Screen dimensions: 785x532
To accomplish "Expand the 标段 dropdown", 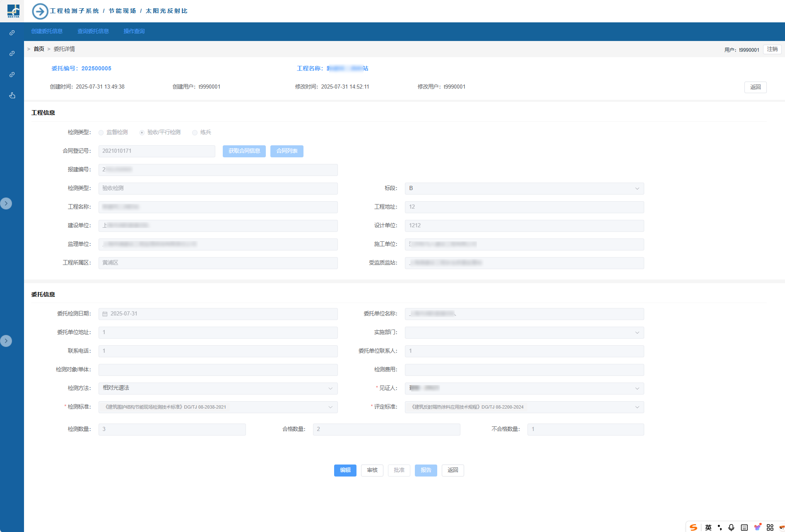I will tap(524, 188).
